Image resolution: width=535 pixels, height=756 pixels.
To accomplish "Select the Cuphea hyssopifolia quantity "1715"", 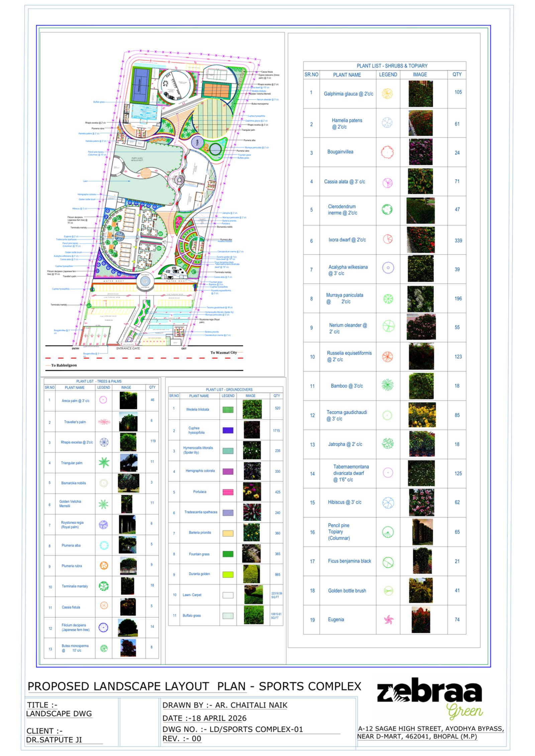I will point(276,431).
